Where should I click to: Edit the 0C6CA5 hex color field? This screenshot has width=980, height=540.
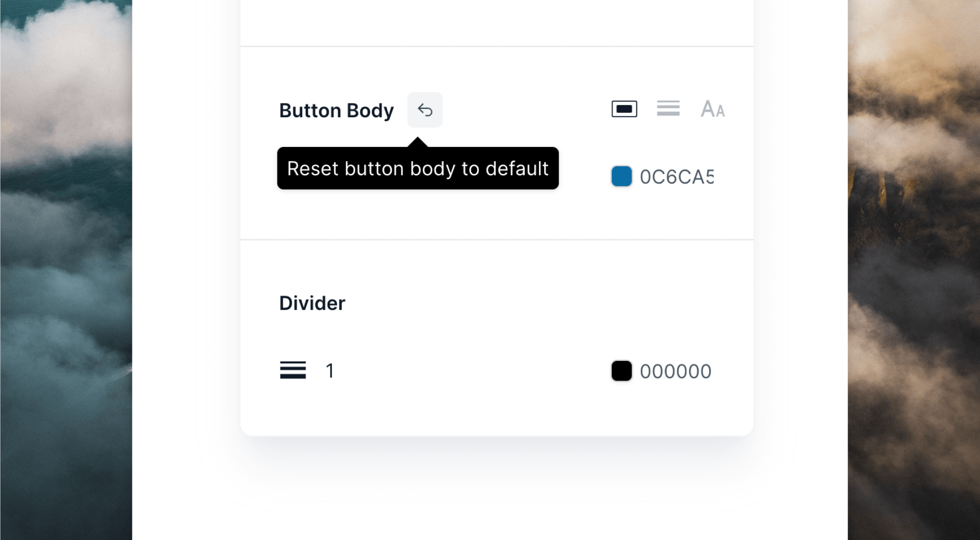(x=677, y=177)
